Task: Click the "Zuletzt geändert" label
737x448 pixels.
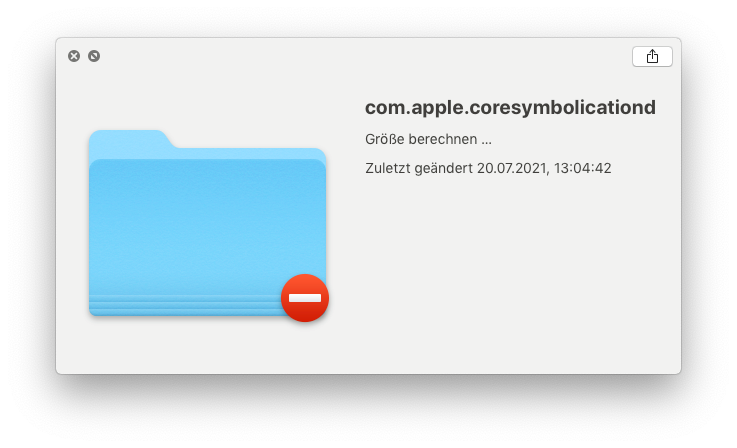Action: point(419,168)
